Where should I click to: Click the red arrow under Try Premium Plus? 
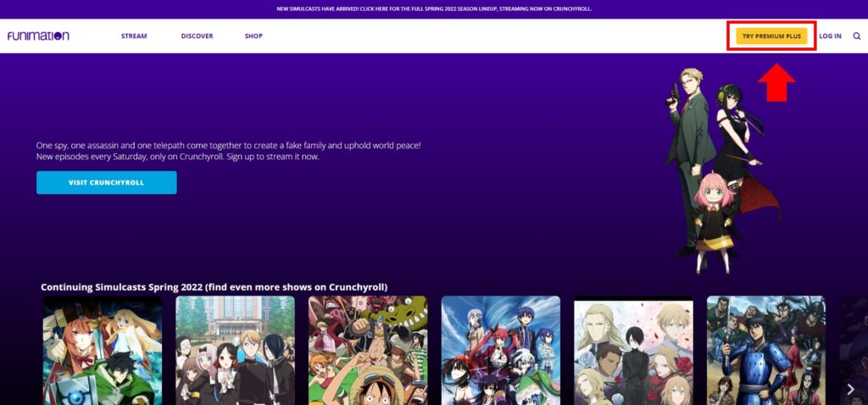click(x=776, y=84)
